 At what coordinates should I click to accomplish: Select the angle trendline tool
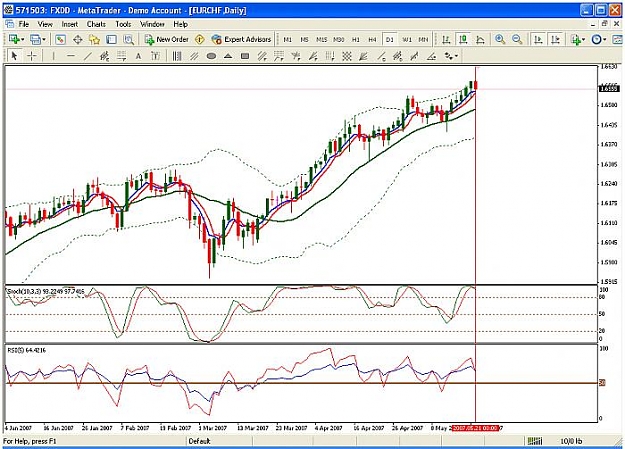click(431, 56)
